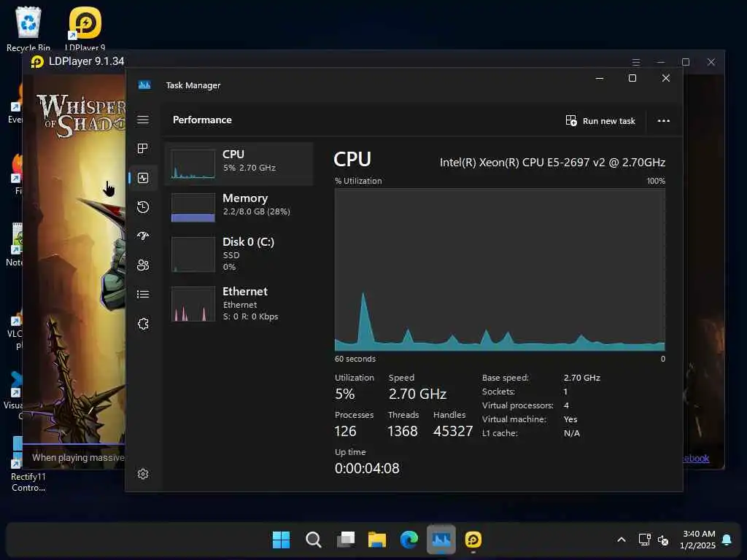Click the Task Manager app icon in title bar

144,85
